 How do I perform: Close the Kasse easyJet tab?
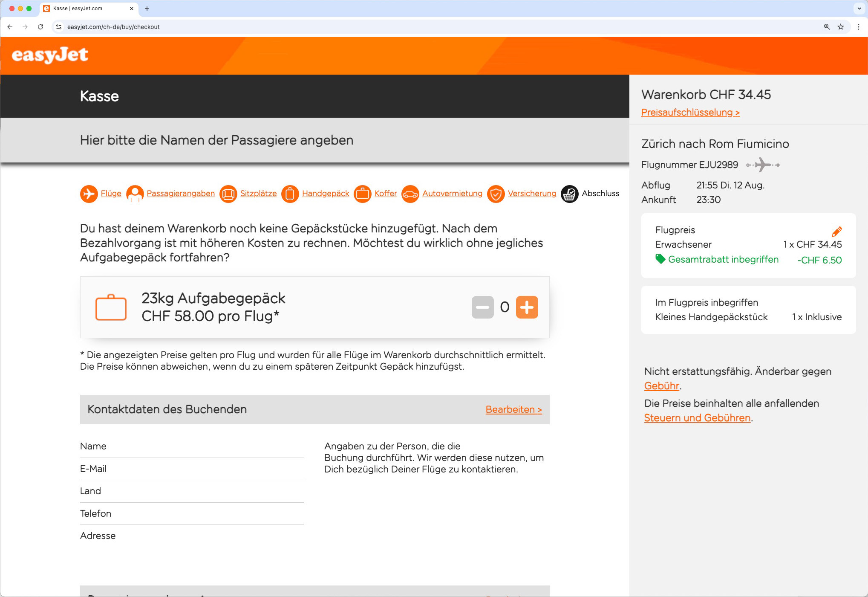[131, 9]
